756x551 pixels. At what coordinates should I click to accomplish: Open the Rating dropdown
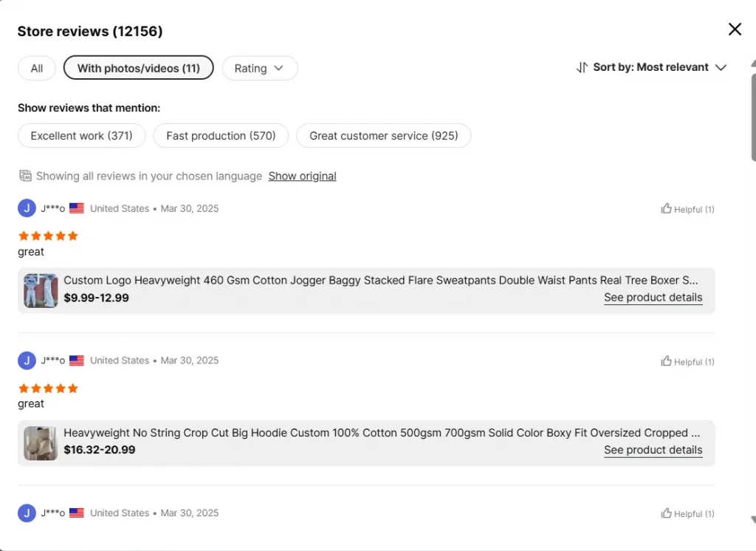pyautogui.click(x=259, y=68)
